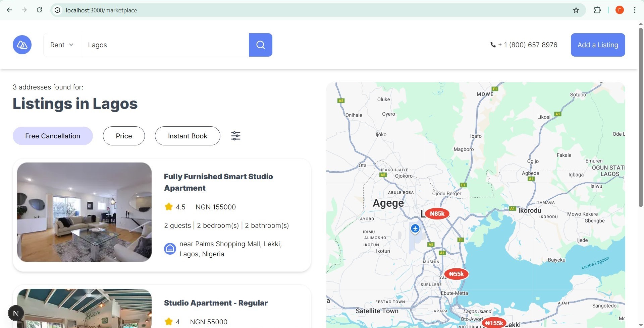Click the phone icon next to the number

pos(492,45)
